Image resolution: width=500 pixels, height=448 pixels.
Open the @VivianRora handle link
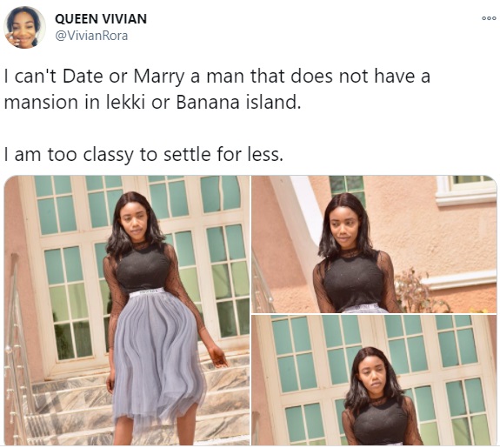[91, 36]
